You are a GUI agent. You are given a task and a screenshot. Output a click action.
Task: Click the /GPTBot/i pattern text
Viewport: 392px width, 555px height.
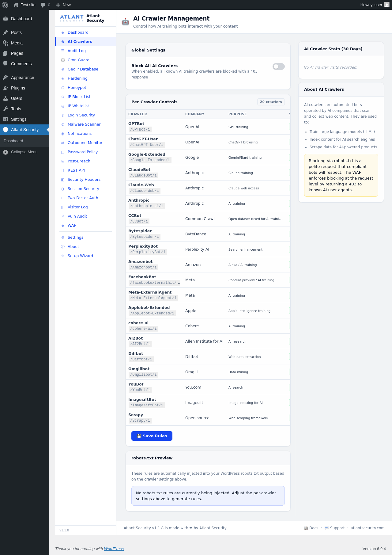point(140,130)
